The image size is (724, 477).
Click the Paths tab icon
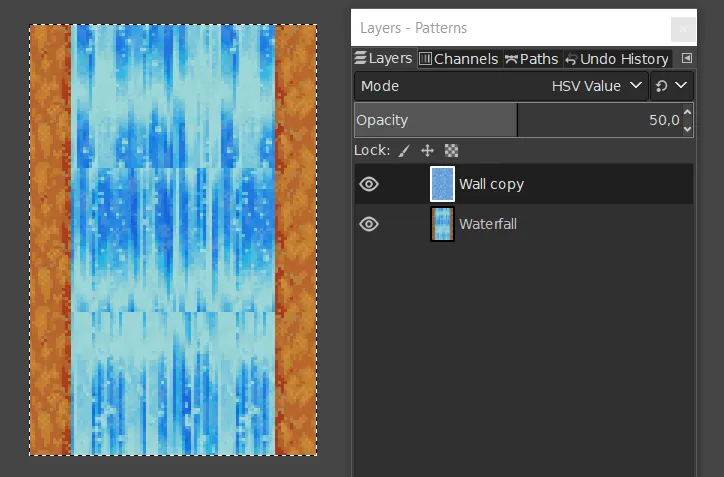coord(511,59)
